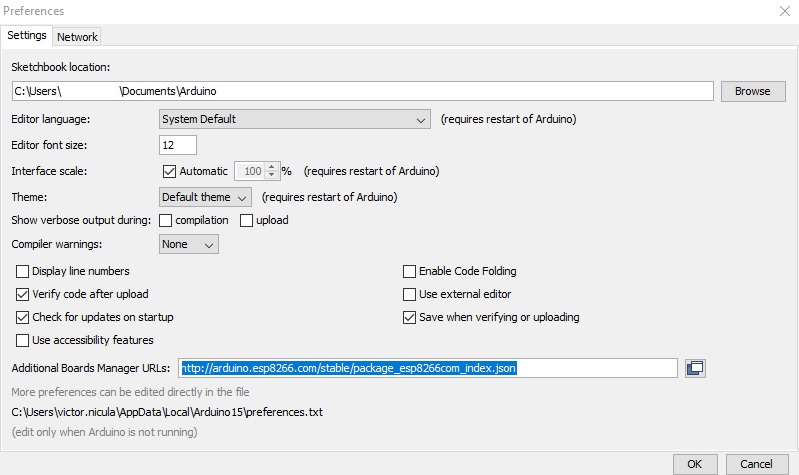The width and height of the screenshot is (799, 475).
Task: Open Compiler warnings dropdown
Action: (x=189, y=244)
